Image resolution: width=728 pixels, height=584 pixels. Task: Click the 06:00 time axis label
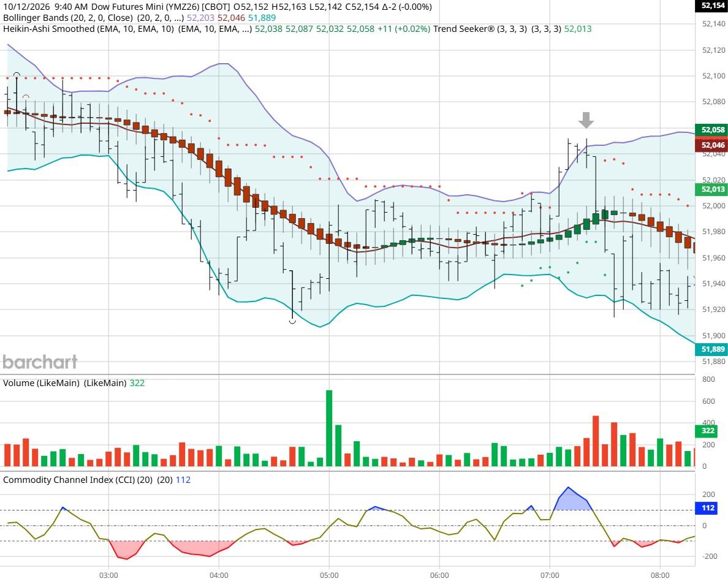pyautogui.click(x=439, y=575)
